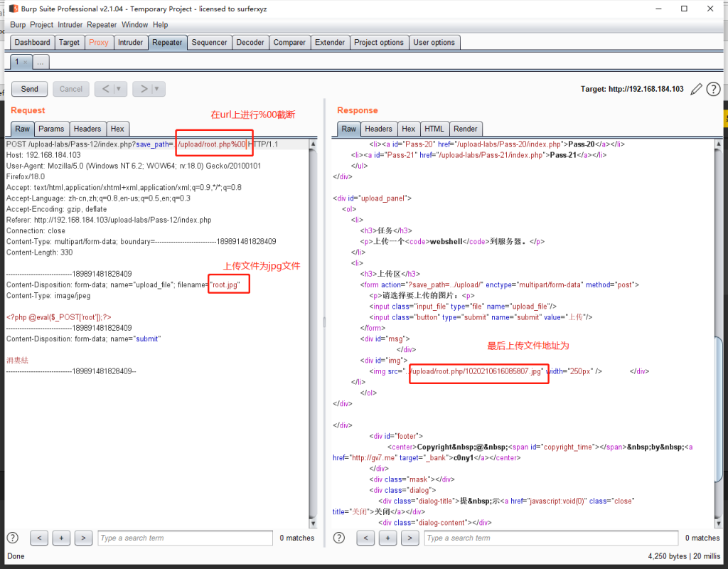Select the response Raw tab
Image resolution: width=728 pixels, height=569 pixels.
[x=348, y=129]
